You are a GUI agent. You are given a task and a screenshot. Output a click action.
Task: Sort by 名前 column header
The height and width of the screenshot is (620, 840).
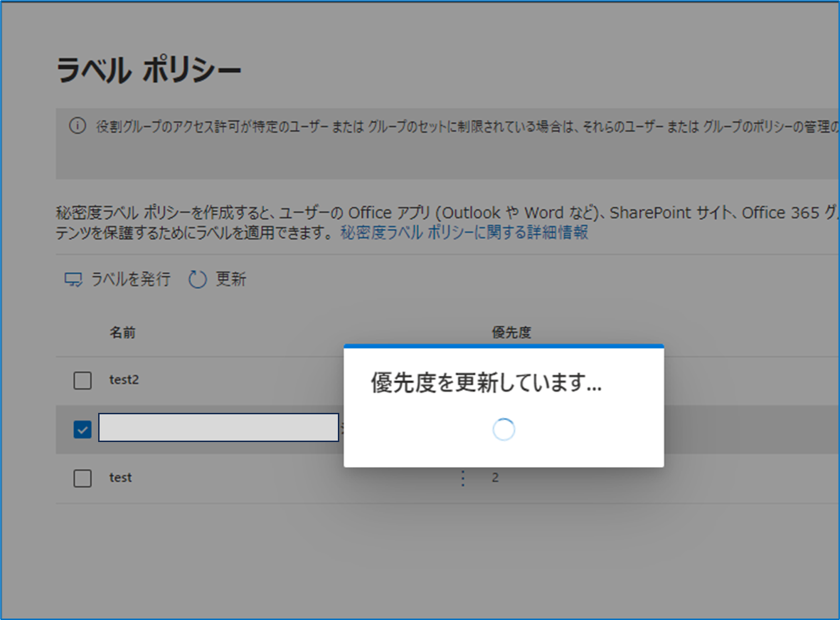click(122, 332)
